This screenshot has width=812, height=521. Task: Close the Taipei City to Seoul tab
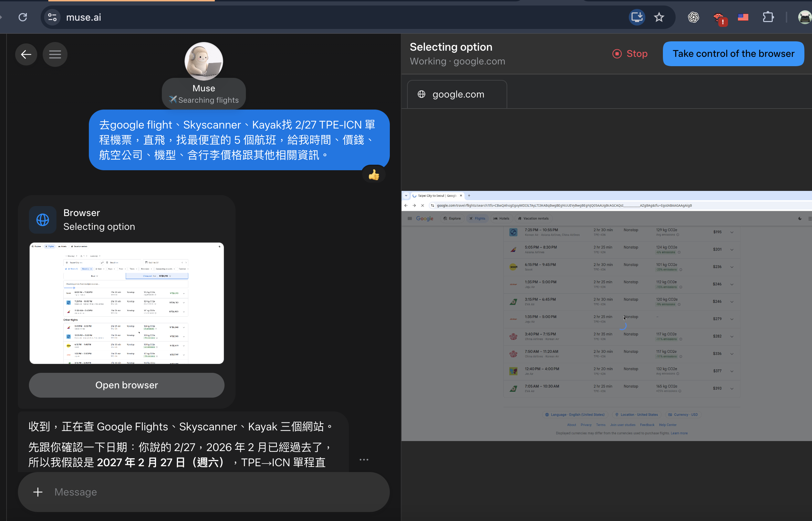point(461,196)
